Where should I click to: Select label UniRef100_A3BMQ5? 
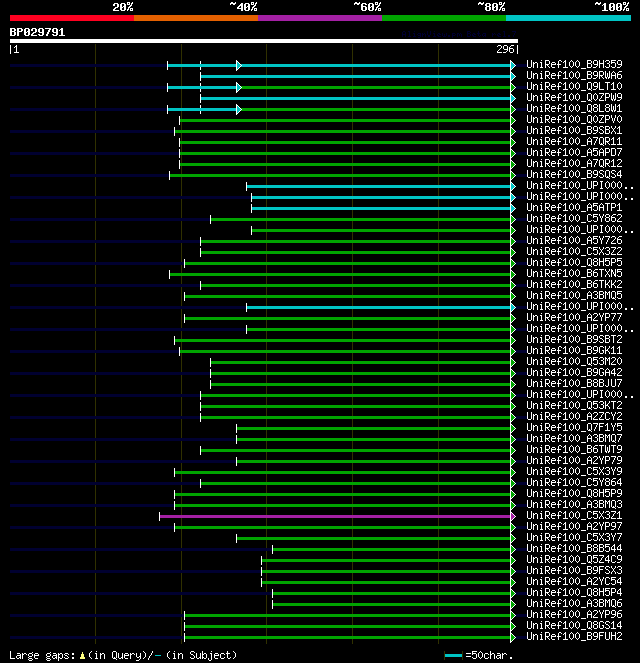point(574,295)
